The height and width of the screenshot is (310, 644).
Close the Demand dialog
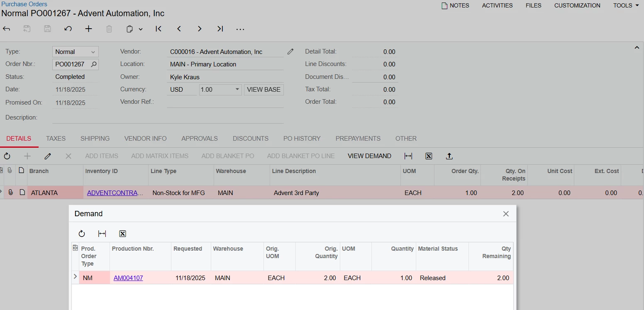[506, 214]
